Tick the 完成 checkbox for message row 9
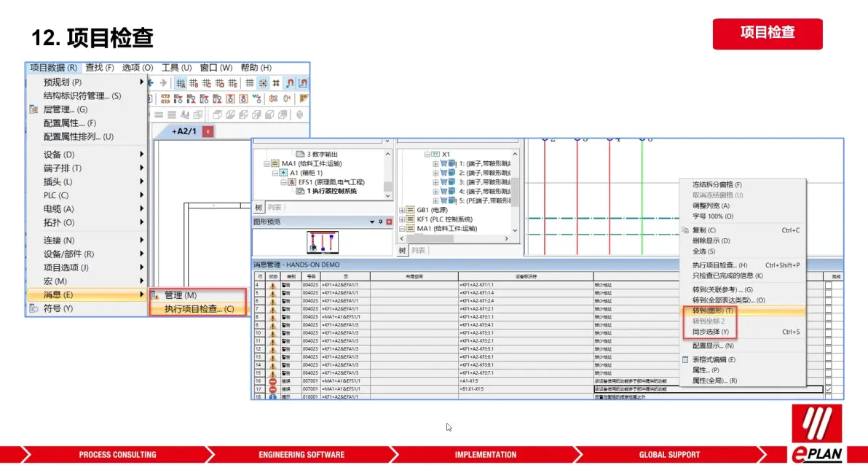The image size is (868, 465). click(828, 325)
